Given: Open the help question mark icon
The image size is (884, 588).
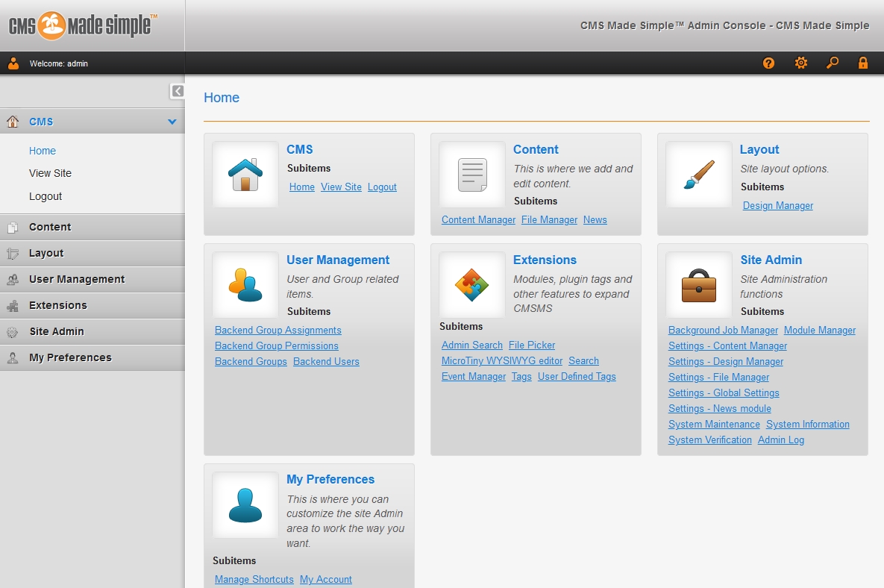Looking at the screenshot, I should tap(768, 63).
